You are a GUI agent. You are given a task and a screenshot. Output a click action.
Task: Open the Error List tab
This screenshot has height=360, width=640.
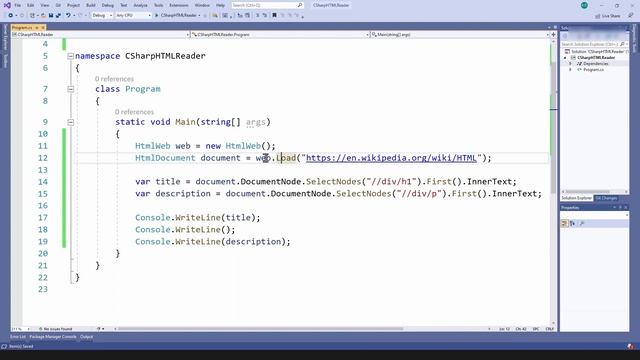[x=18, y=337]
